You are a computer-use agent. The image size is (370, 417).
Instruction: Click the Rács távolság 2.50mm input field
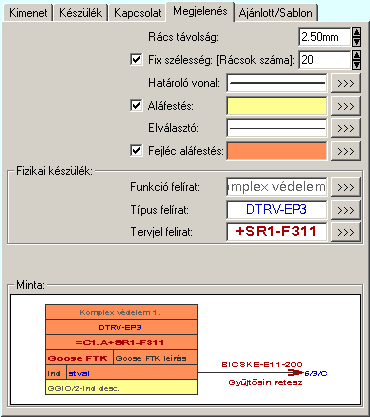click(325, 37)
